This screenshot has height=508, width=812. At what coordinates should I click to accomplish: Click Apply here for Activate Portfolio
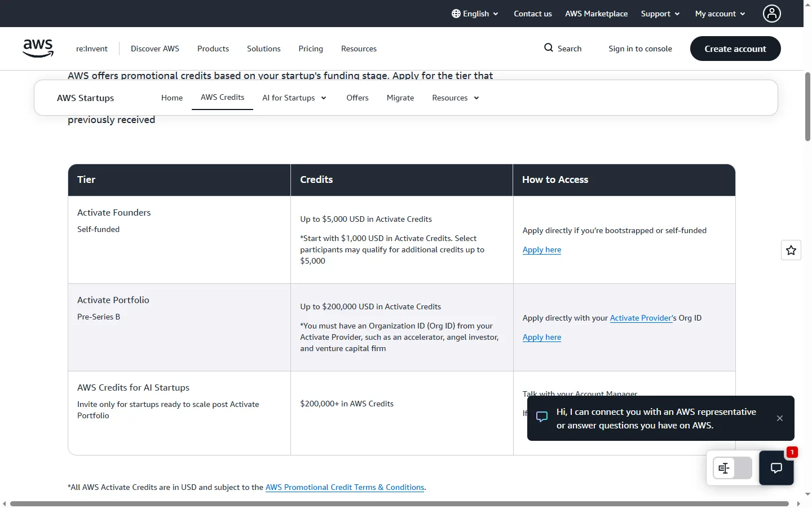[x=542, y=337]
